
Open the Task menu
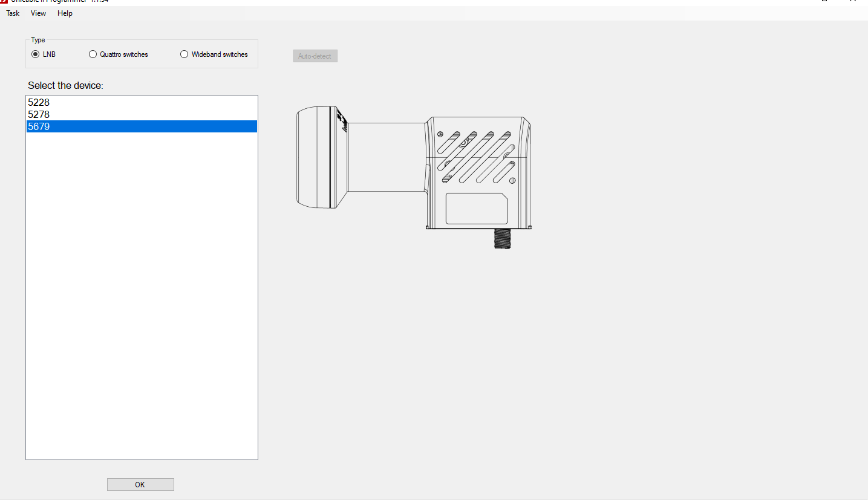13,13
